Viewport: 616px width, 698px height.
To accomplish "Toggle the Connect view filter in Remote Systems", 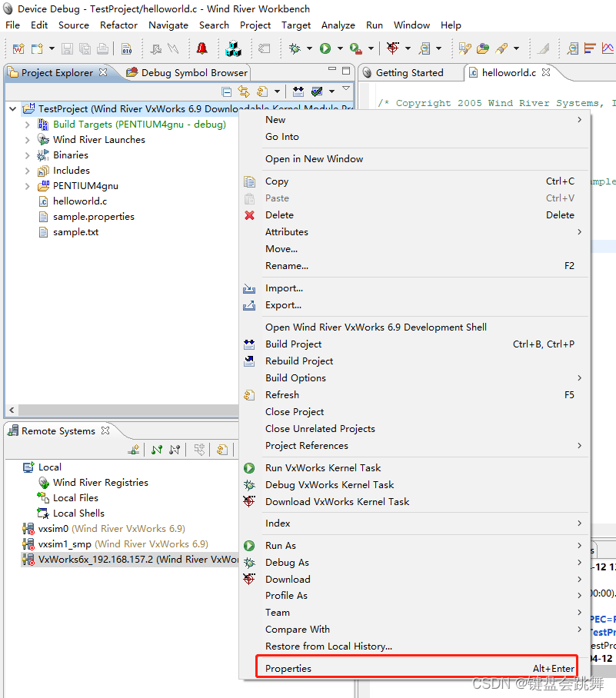I will (x=156, y=450).
